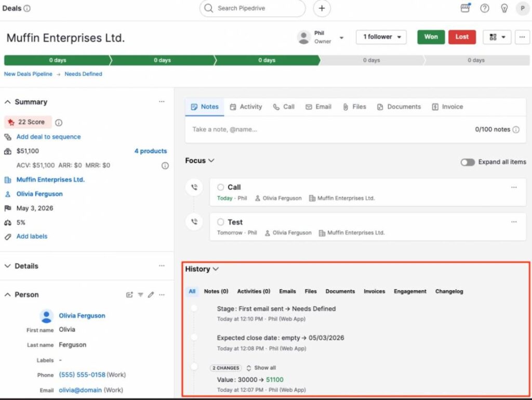Screen dimensions: 532x400
Task: Open the suggestions lightbulb icon
Action: pos(504,8)
